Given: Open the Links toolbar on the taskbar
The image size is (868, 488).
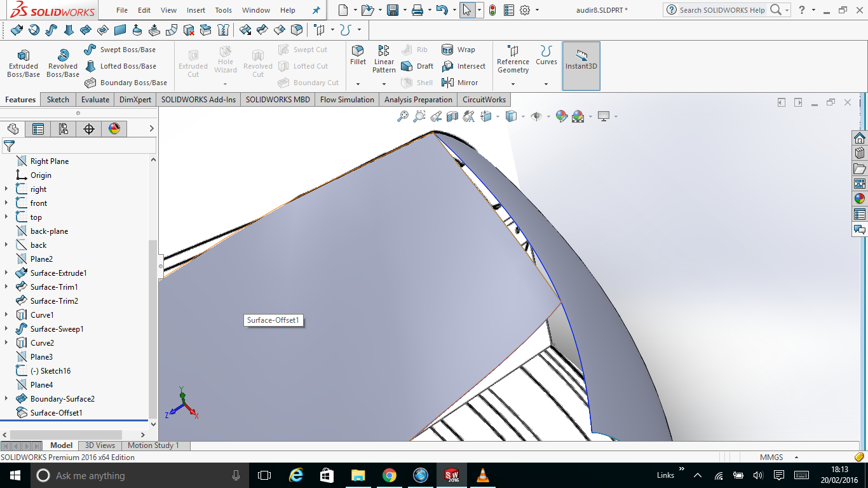Looking at the screenshot, I should point(665,475).
